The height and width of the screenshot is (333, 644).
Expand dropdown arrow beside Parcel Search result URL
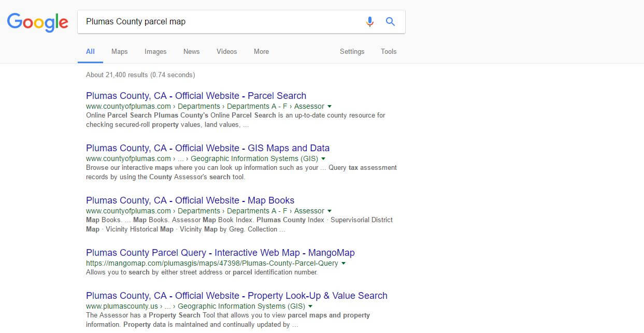tap(330, 107)
